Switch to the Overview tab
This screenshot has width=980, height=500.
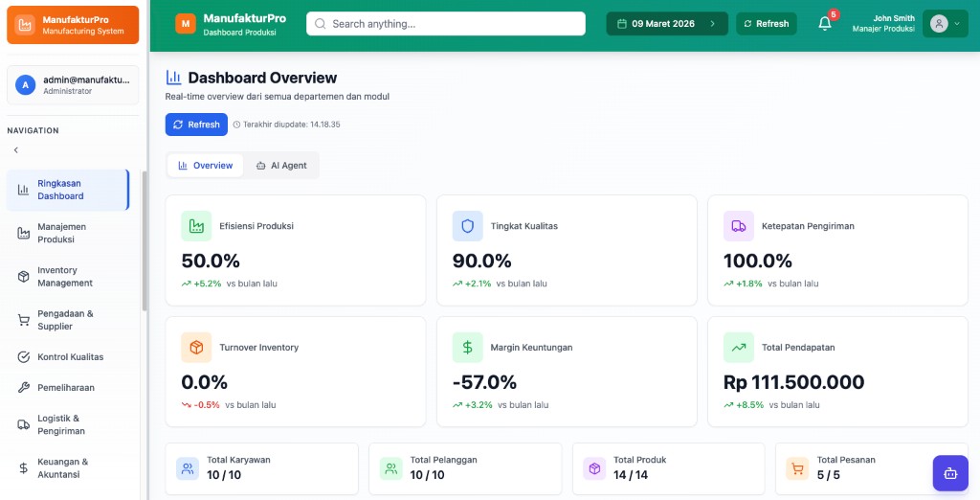[205, 165]
